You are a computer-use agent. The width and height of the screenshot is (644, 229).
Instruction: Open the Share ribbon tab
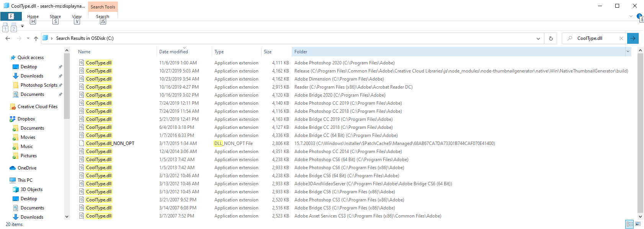pos(55,16)
